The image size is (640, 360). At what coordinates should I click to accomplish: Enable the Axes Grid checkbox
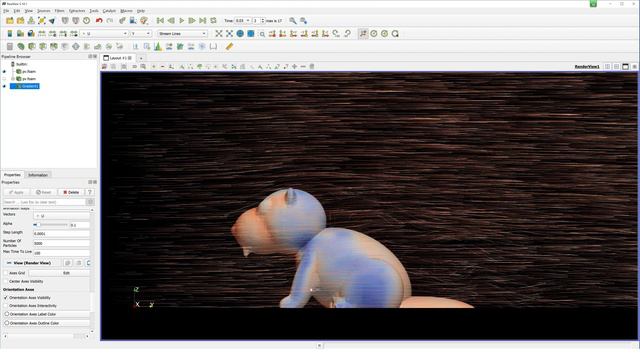coord(6,273)
